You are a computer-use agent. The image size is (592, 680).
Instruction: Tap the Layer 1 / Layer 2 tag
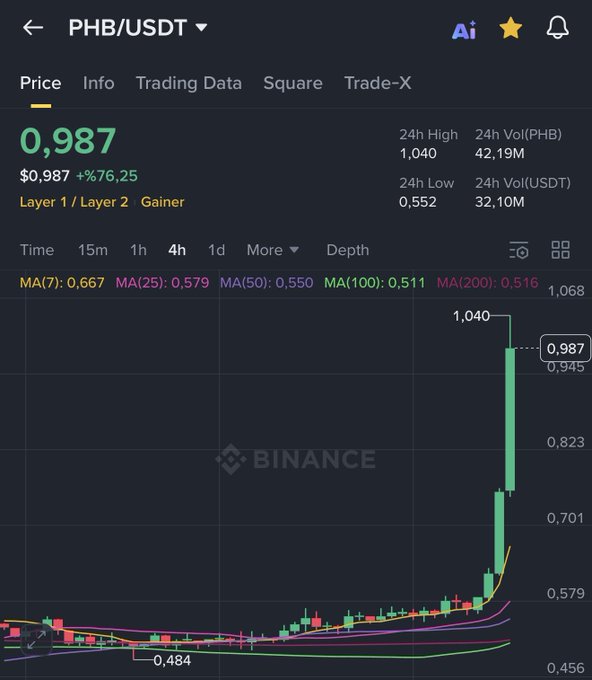pos(74,202)
